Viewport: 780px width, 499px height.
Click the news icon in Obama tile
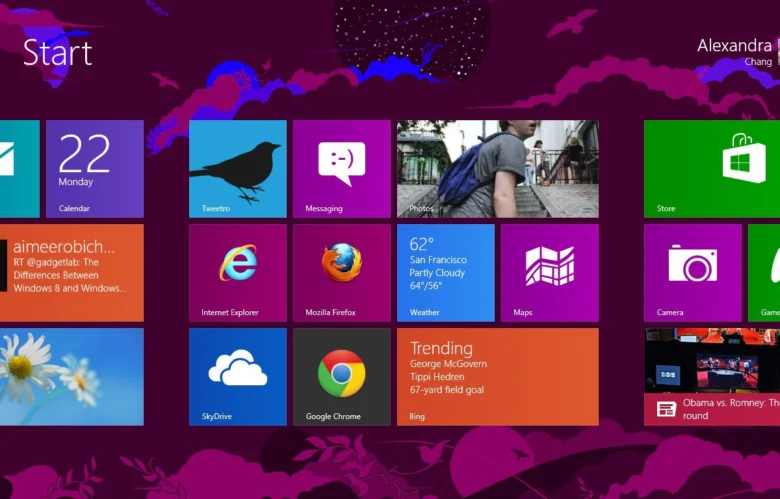[666, 409]
